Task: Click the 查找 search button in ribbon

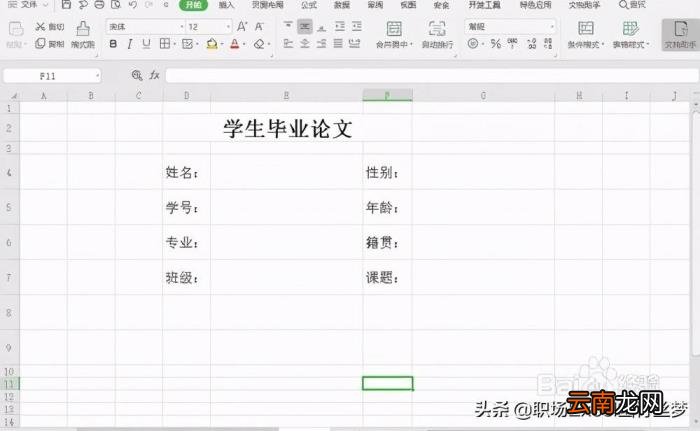Action: [632, 4]
